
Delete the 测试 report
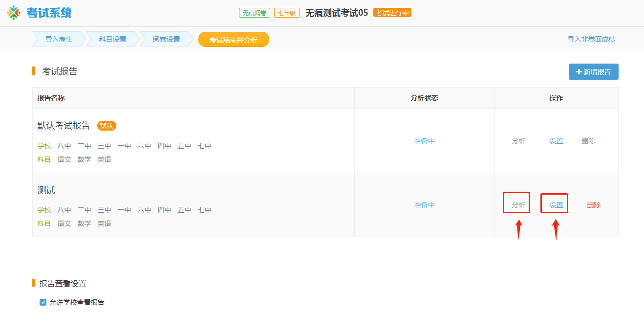[594, 205]
